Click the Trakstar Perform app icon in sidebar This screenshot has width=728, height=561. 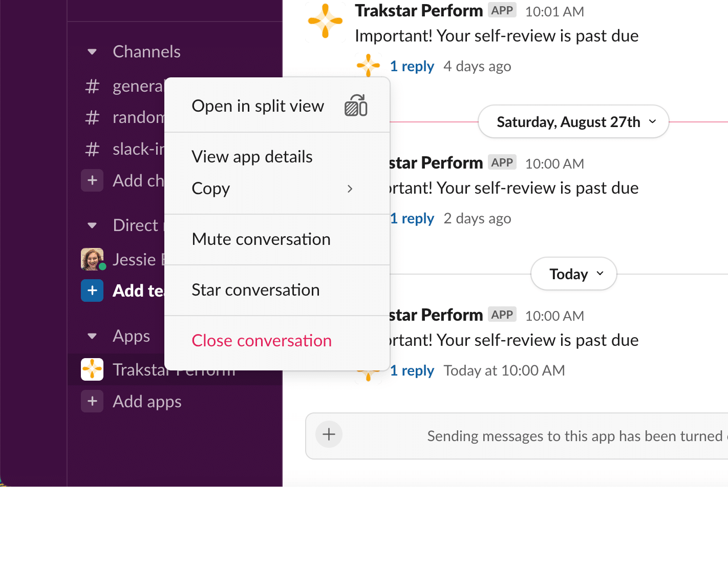tap(92, 369)
